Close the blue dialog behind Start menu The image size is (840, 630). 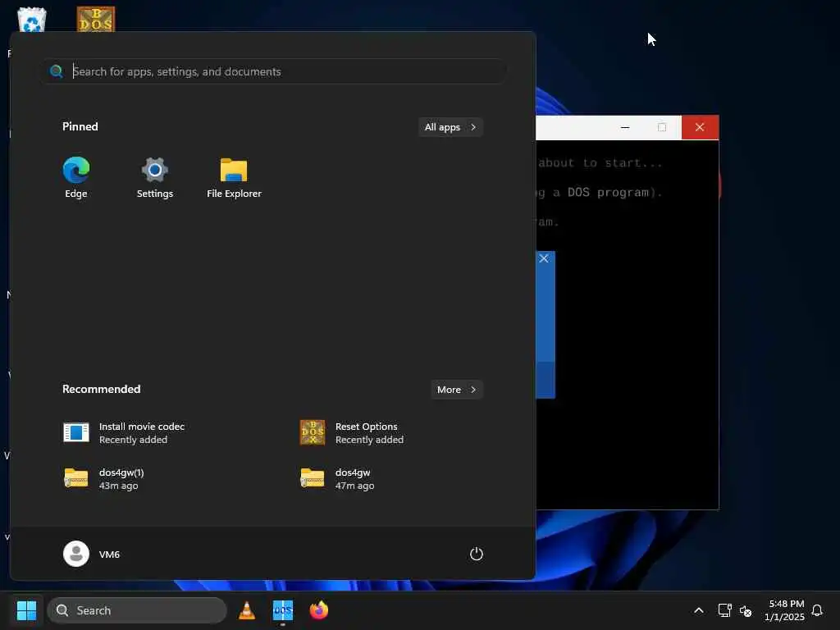(544, 258)
